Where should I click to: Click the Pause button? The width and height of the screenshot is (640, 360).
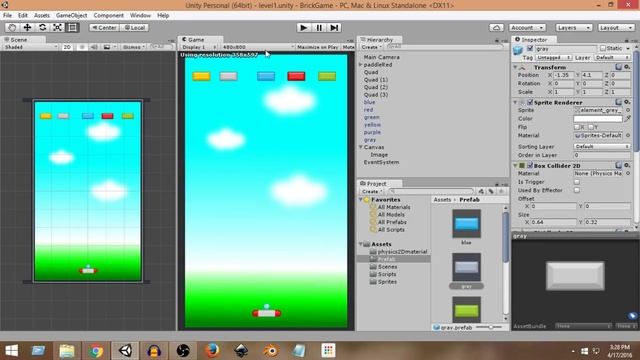pos(319,27)
